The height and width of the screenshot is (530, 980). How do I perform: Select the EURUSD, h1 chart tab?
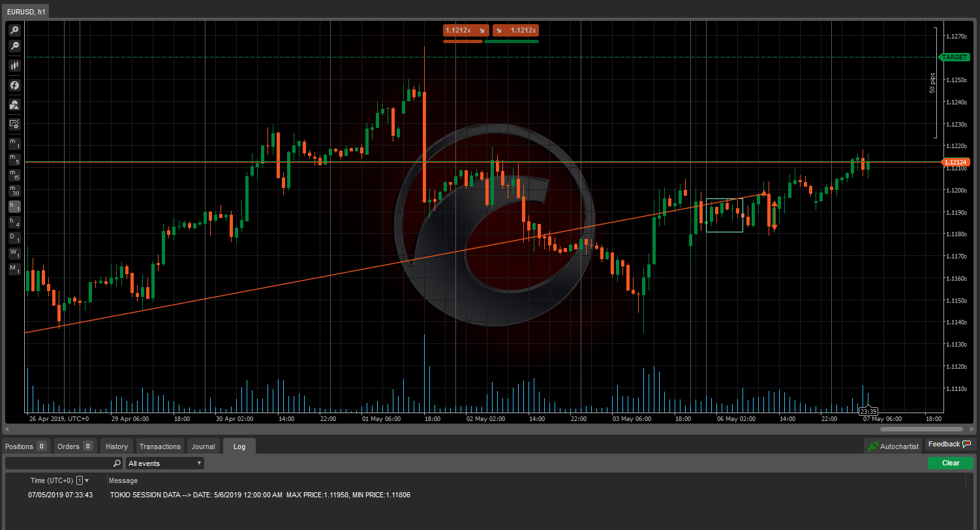26,12
